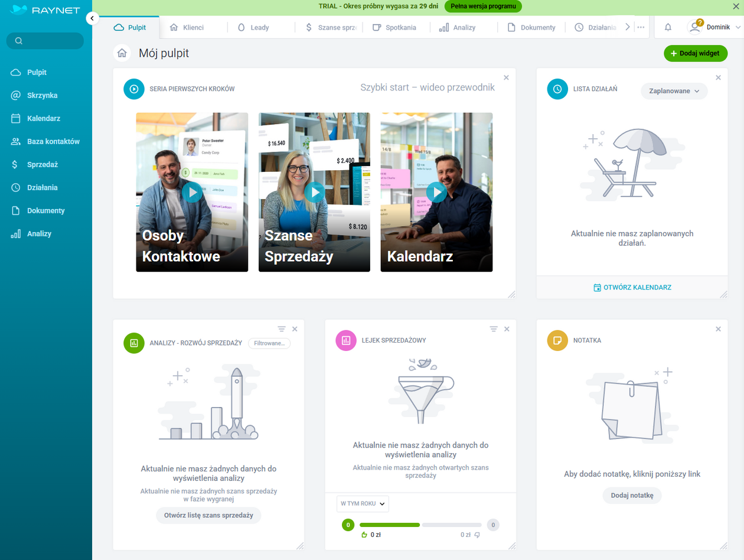Click the notifications bell icon
Screen dimensions: 744x560
tap(668, 27)
